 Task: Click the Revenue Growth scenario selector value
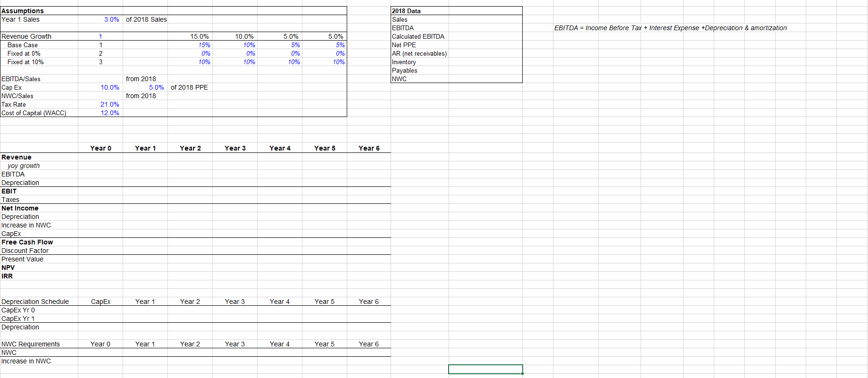pos(100,36)
